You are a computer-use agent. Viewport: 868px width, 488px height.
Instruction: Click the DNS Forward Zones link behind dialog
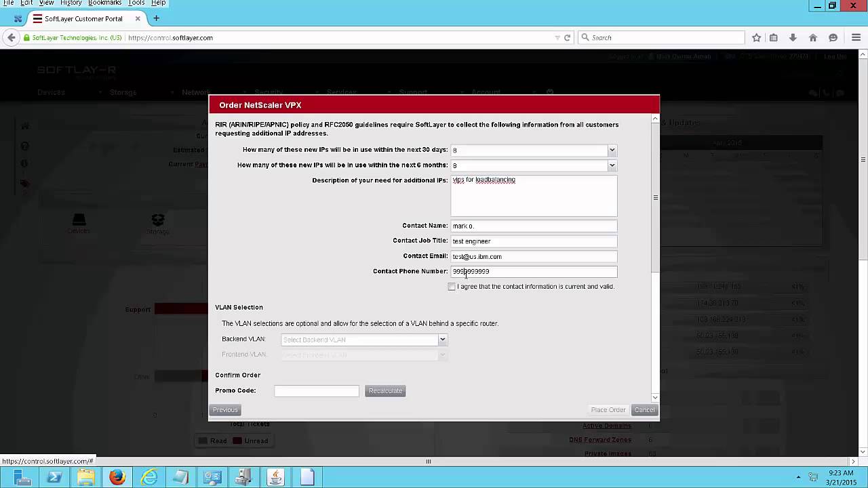600,440
